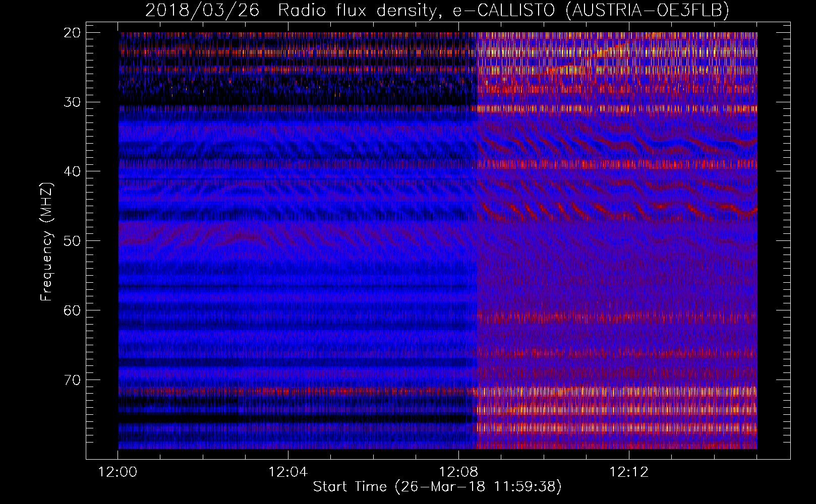Viewport: 816px width, 504px height.
Task: Click the frequency tick label "50"
Action: (73, 240)
